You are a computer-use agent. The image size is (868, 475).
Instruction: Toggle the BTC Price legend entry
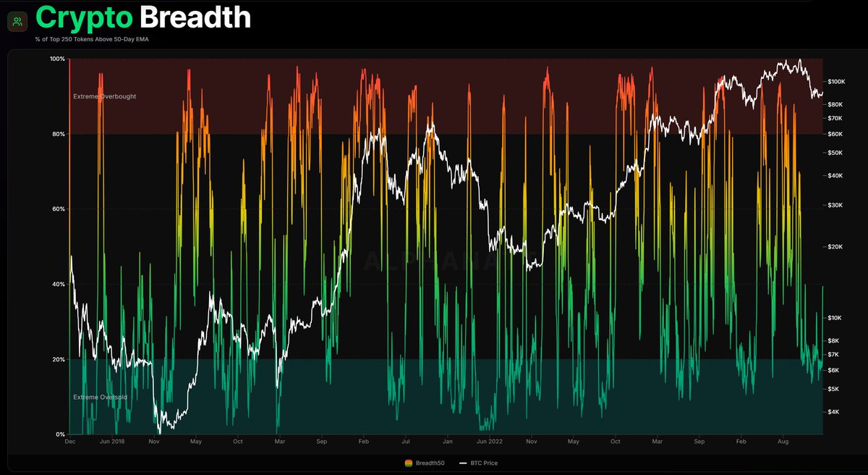[478, 463]
